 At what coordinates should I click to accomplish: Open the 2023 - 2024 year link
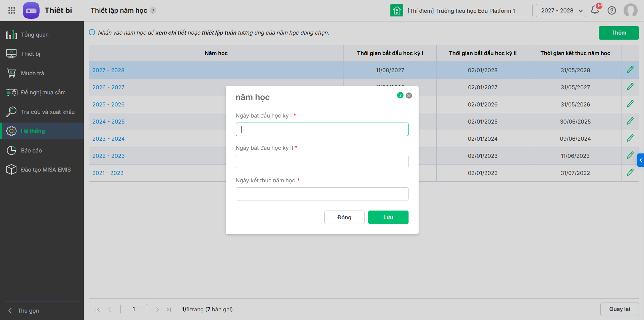108,139
